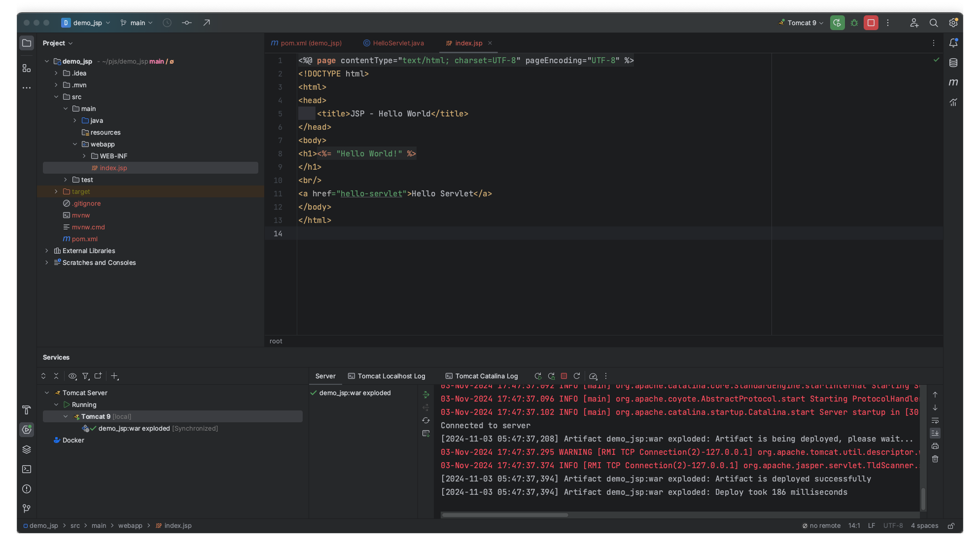Select the Server tab
This screenshot has height=554, width=980.
325,376
